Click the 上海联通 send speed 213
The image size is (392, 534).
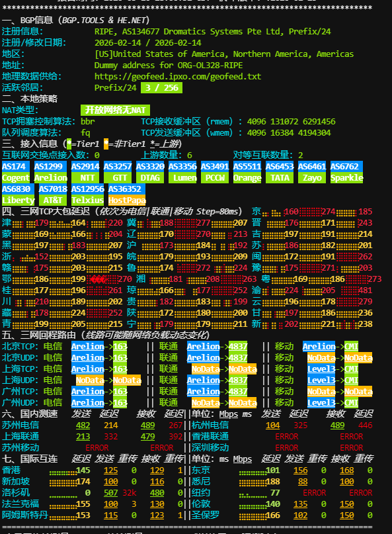[83, 437]
